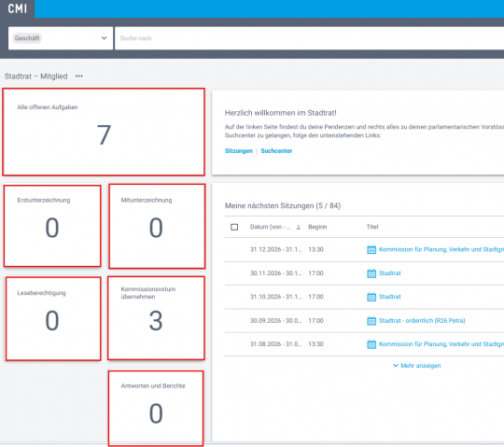Viewport: 504px width, 447px height.
Task: Open the Erstunterzeichnung tile
Action: click(x=52, y=226)
